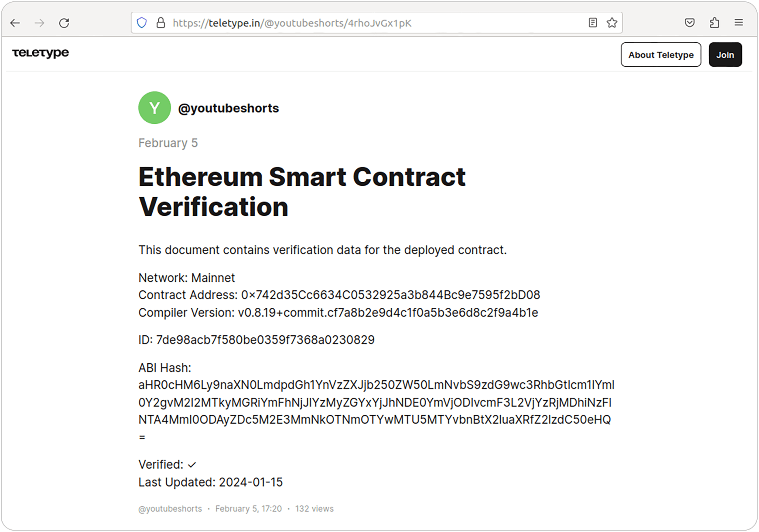Open the About Teletype page

[x=661, y=55]
